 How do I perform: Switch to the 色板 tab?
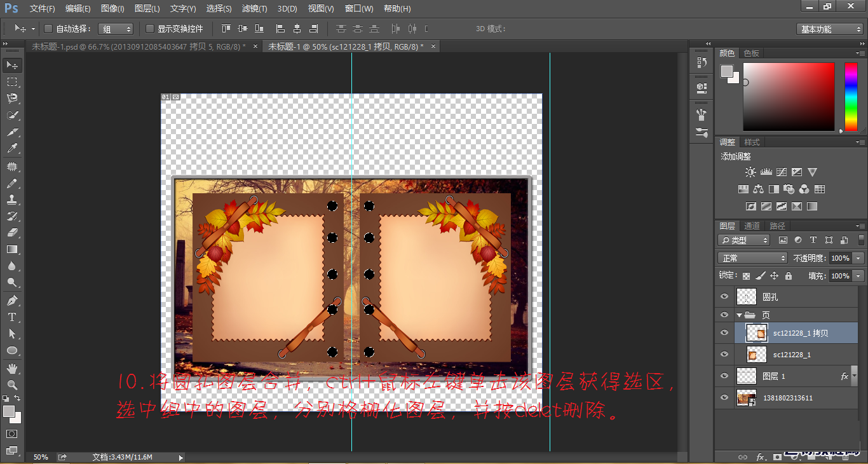coord(752,53)
